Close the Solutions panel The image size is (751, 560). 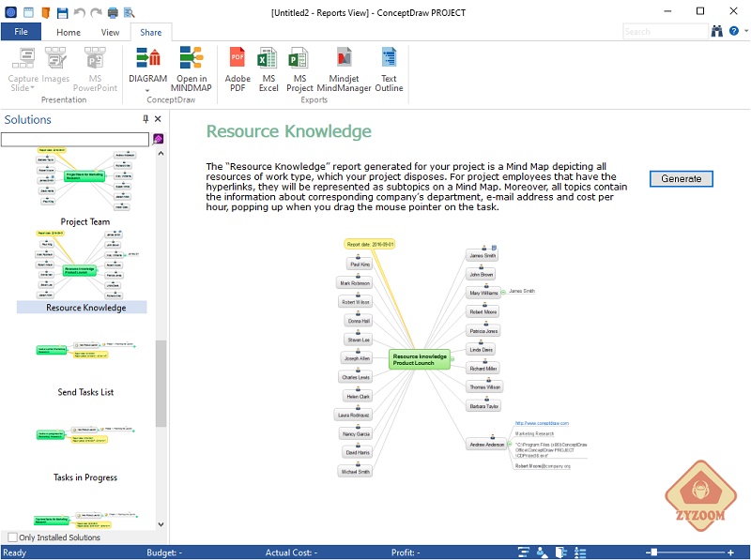(158, 119)
